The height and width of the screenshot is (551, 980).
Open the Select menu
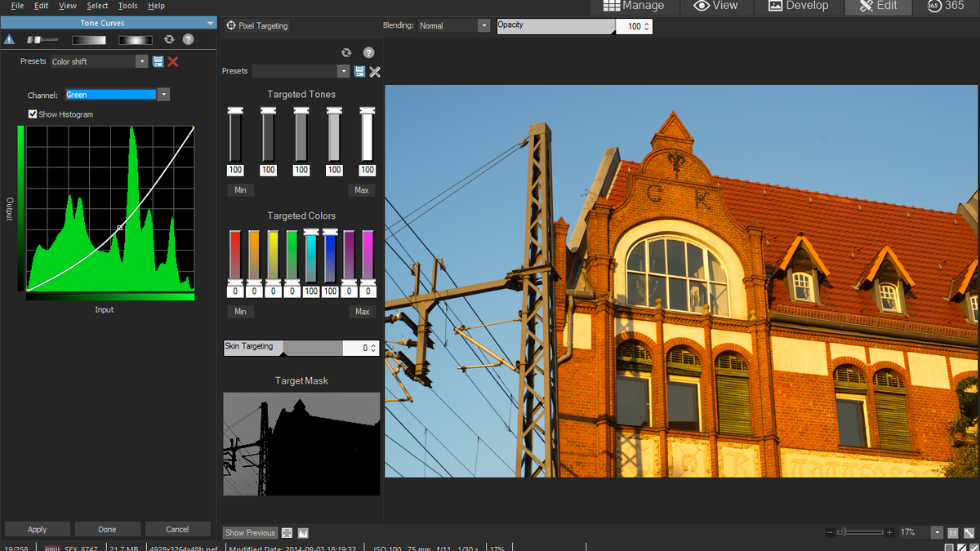[x=97, y=6]
